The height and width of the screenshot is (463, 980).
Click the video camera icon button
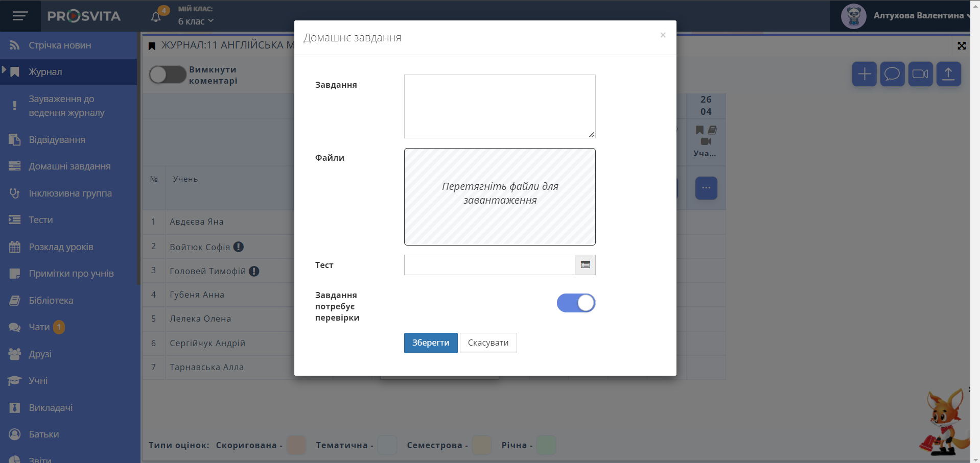click(x=920, y=75)
